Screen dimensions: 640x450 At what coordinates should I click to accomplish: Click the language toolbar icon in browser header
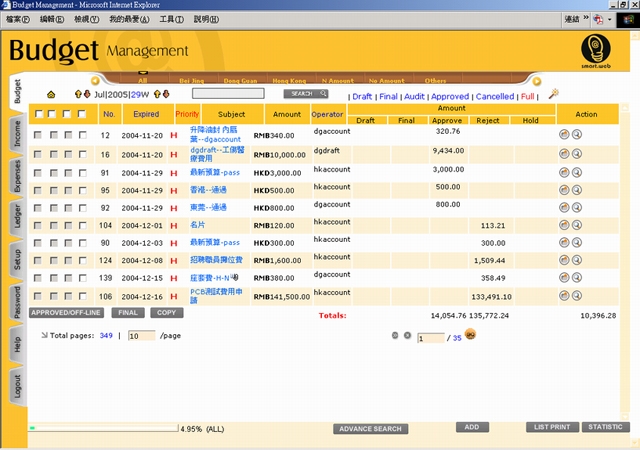(x=598, y=19)
